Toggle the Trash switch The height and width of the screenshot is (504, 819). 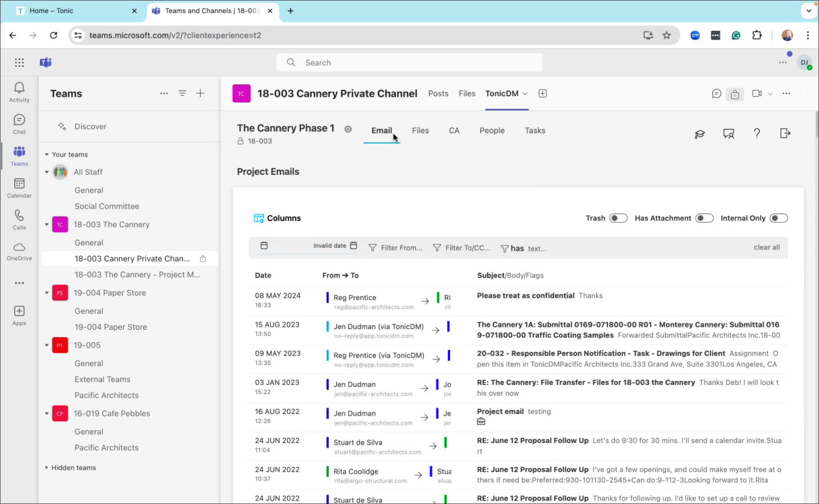point(618,218)
